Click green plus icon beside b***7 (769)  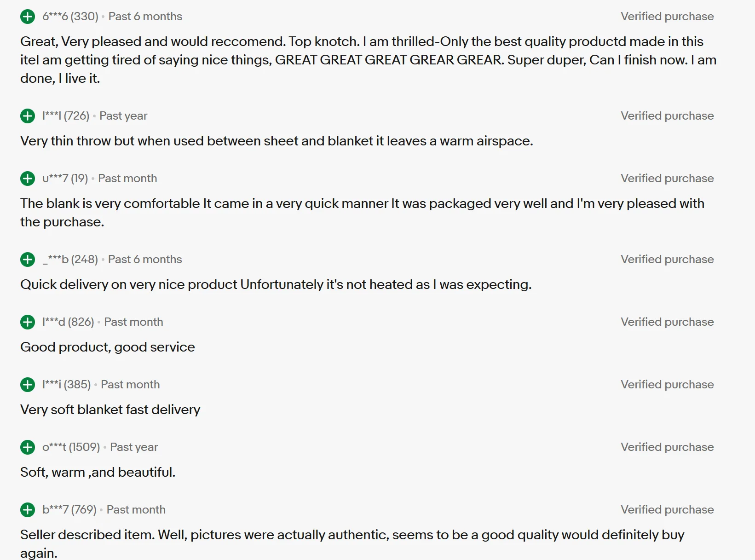[28, 510]
